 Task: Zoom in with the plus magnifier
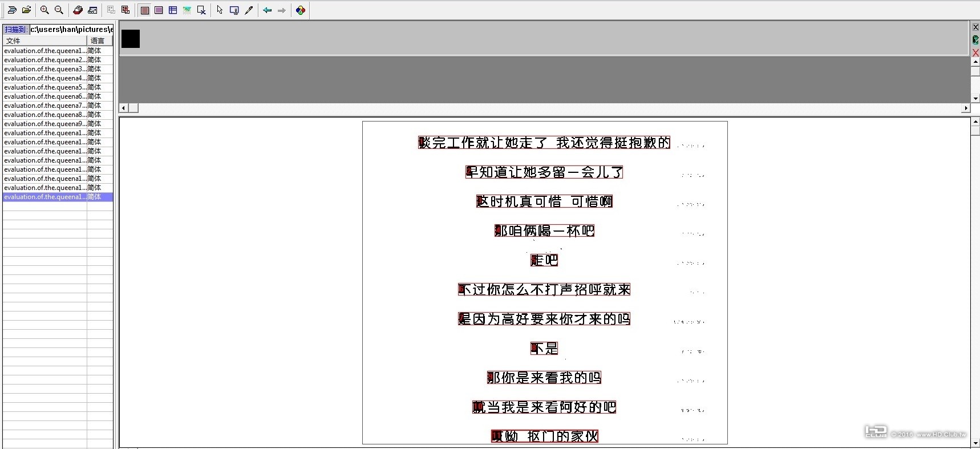44,10
